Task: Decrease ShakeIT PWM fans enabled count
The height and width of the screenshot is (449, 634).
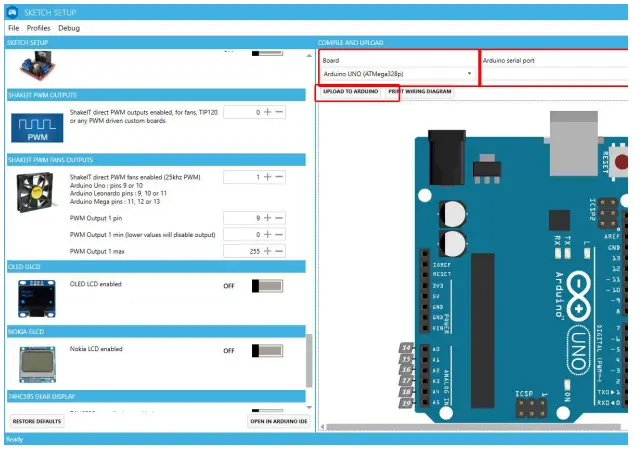Action: 279,177
